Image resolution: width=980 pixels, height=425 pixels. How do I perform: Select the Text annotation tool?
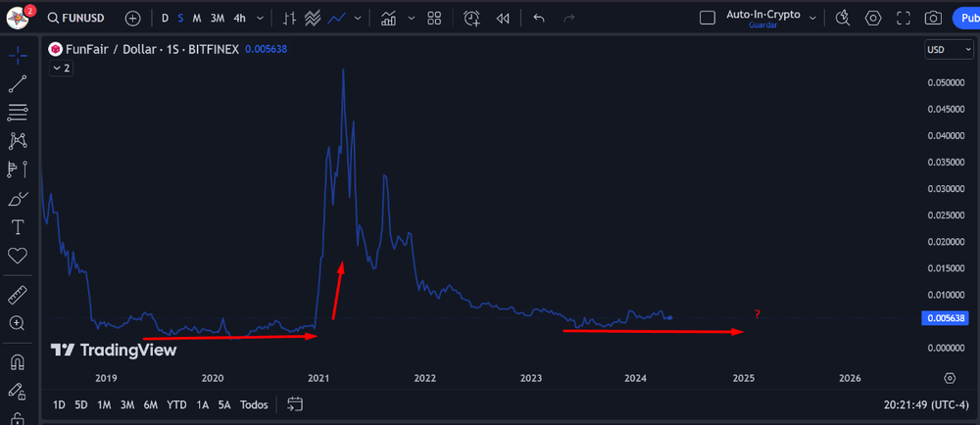18,227
